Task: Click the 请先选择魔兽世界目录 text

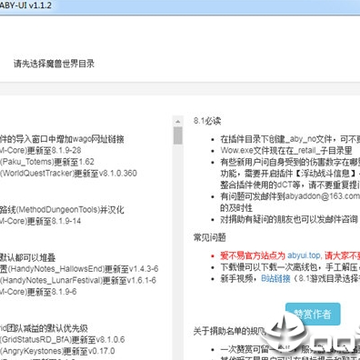Action: pyautogui.click(x=54, y=64)
